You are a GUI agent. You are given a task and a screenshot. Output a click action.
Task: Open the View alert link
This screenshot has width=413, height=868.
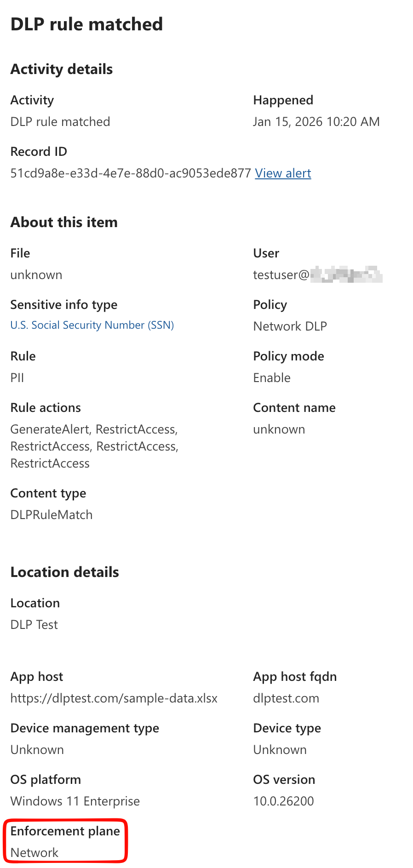[282, 173]
